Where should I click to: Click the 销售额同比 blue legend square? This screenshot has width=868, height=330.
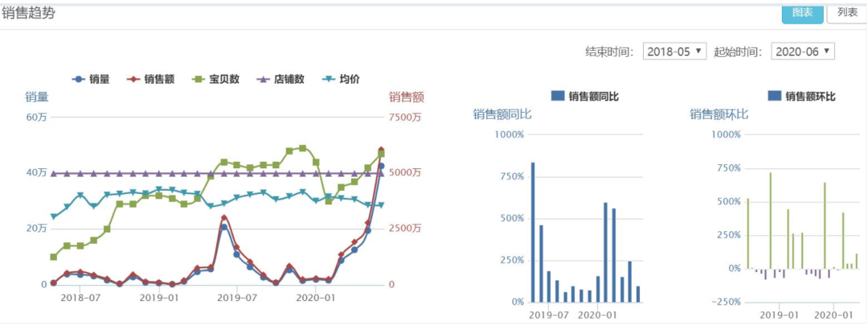click(558, 96)
